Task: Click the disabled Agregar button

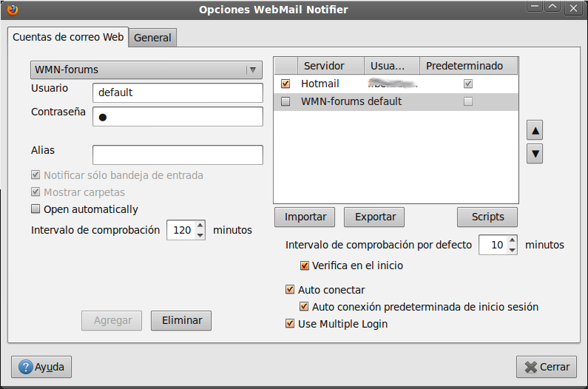Action: (112, 320)
